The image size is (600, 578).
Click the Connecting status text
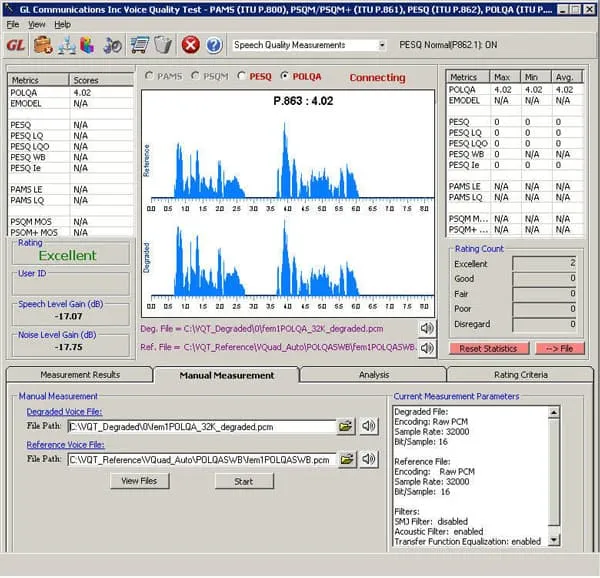click(x=377, y=78)
